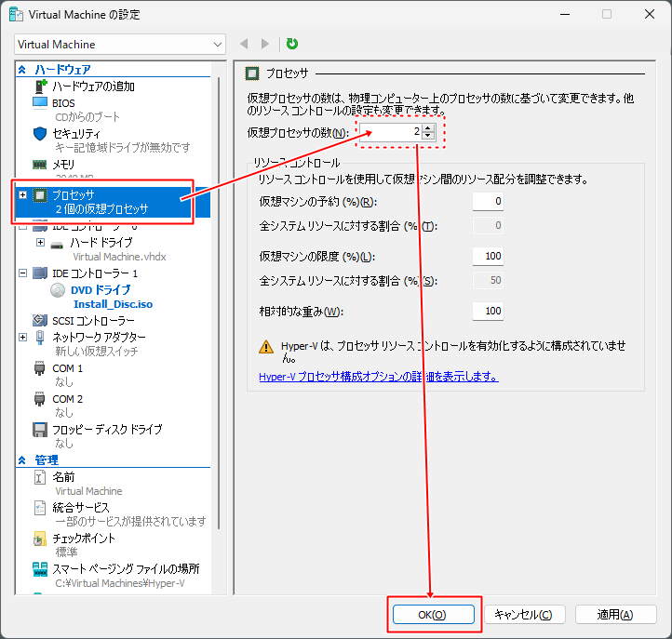
Task: Select the フロッピー ディスク ドライブ item
Action: [x=106, y=429]
